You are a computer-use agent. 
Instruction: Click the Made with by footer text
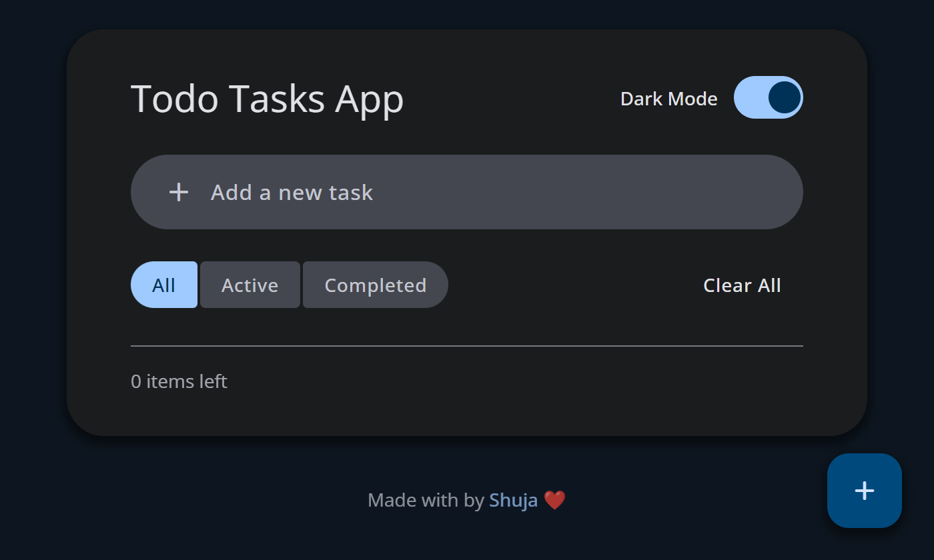pyautogui.click(x=426, y=500)
